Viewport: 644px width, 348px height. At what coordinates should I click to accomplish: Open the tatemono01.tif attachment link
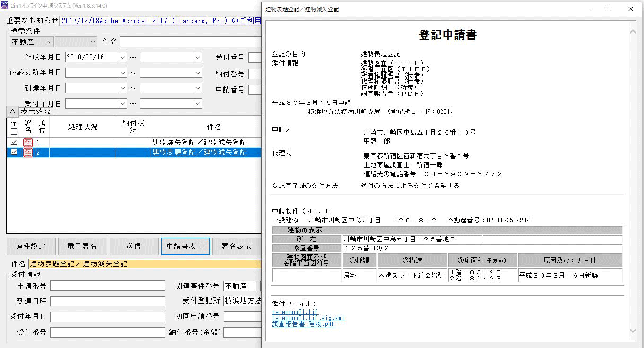tap(295, 312)
